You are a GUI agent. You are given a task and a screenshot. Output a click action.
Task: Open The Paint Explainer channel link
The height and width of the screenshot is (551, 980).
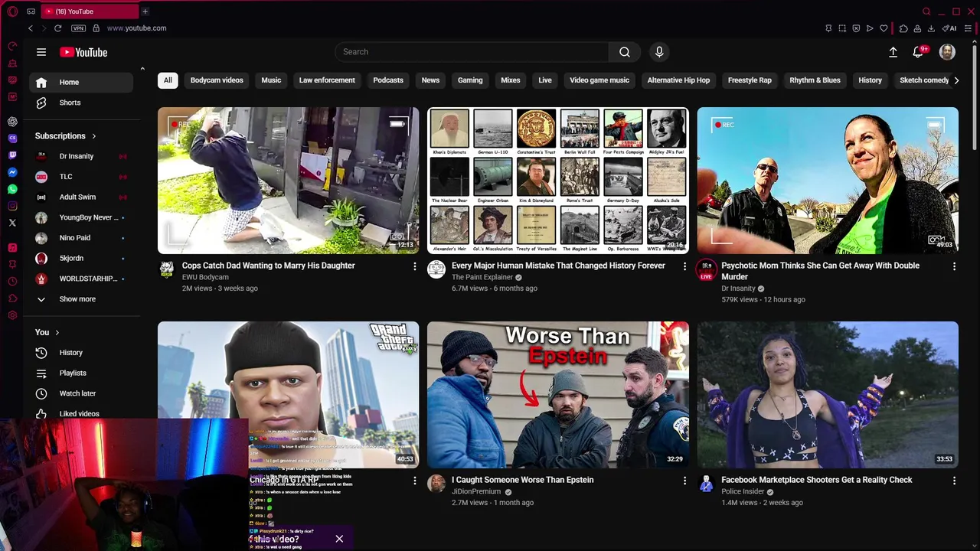[482, 277]
